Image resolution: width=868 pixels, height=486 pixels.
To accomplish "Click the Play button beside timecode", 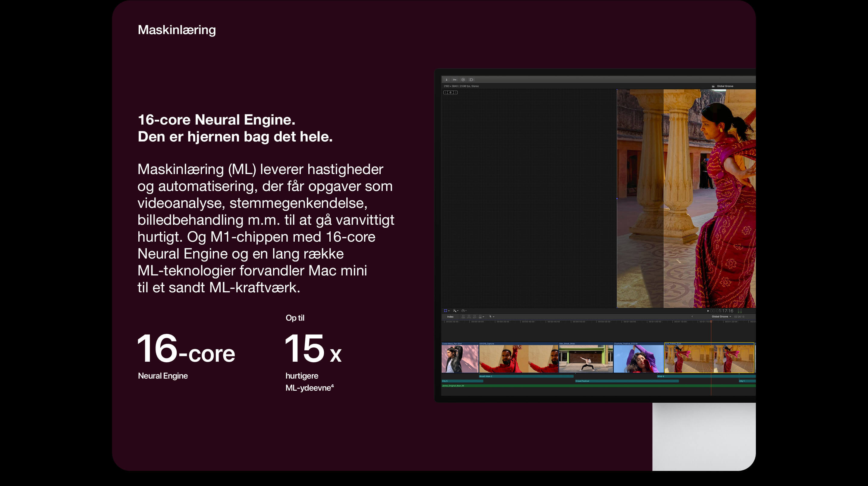I will point(708,311).
